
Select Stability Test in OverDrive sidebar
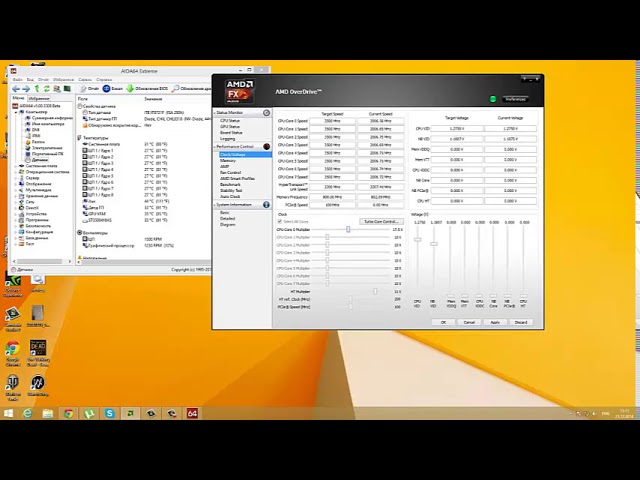(231, 191)
